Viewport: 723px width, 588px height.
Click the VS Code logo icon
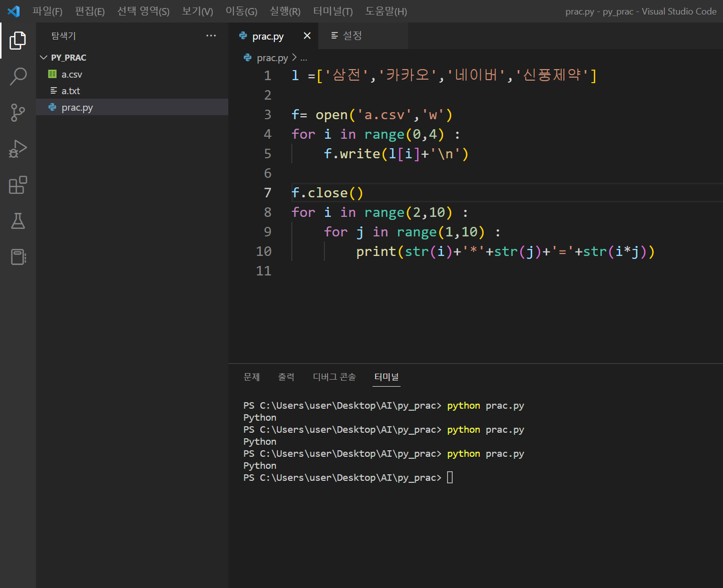pyautogui.click(x=14, y=11)
